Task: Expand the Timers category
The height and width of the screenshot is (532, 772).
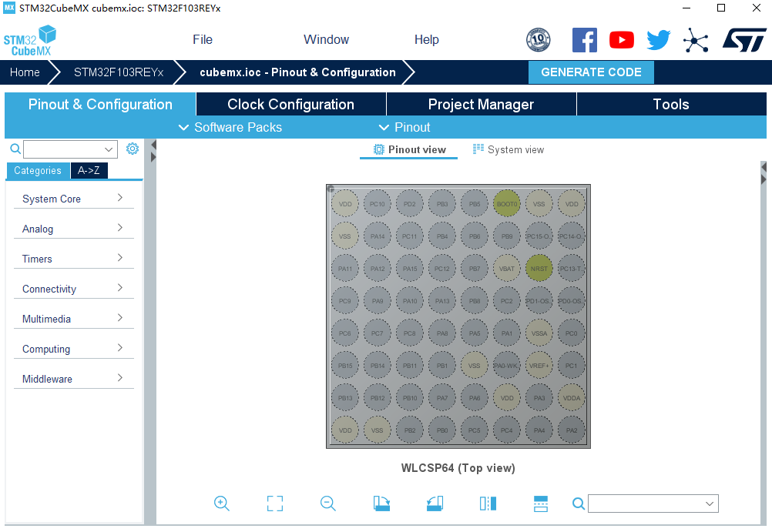Action: click(x=73, y=259)
